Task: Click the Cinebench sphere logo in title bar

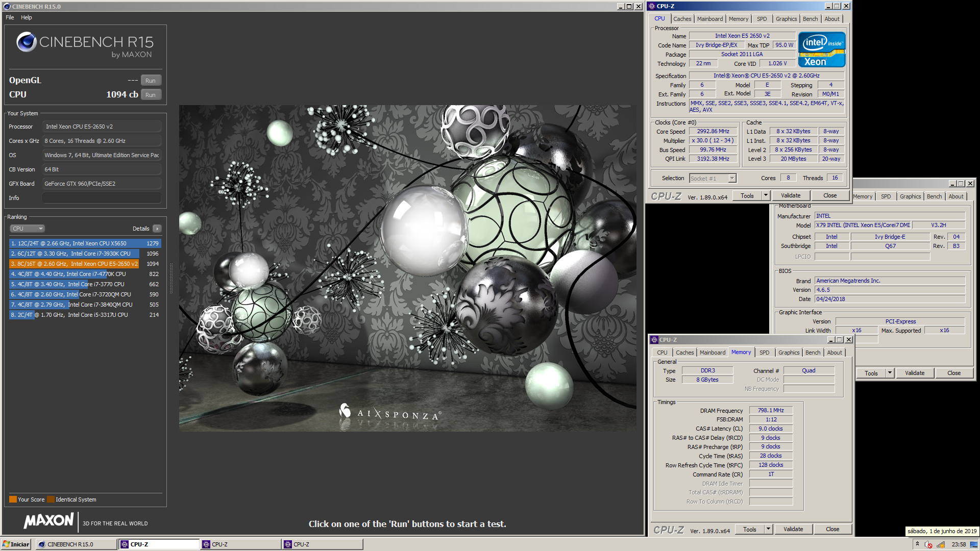Action: [6, 7]
